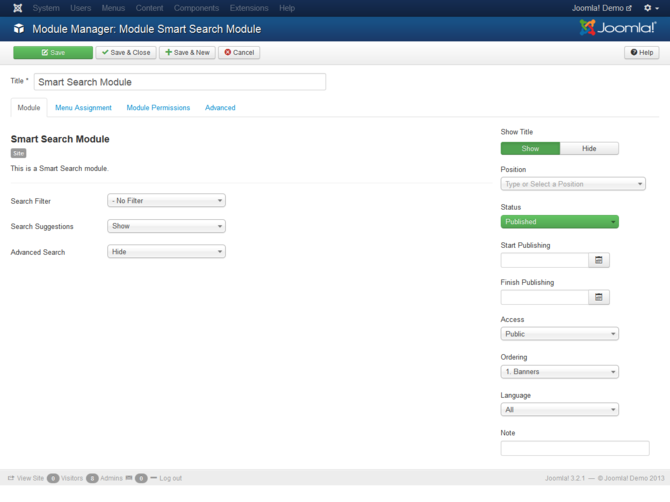Open Start Publishing calendar picker
The height and width of the screenshot is (502, 670).
[x=599, y=260]
